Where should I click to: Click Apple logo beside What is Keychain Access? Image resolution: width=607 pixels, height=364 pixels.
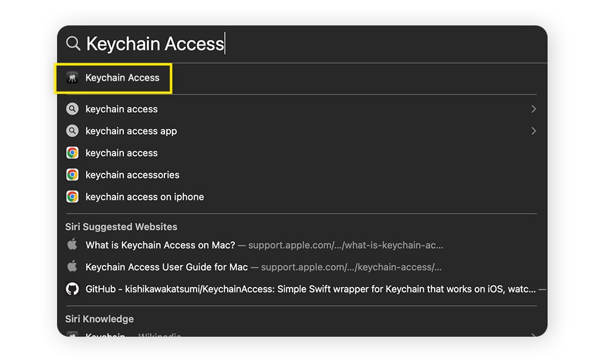pyautogui.click(x=72, y=244)
